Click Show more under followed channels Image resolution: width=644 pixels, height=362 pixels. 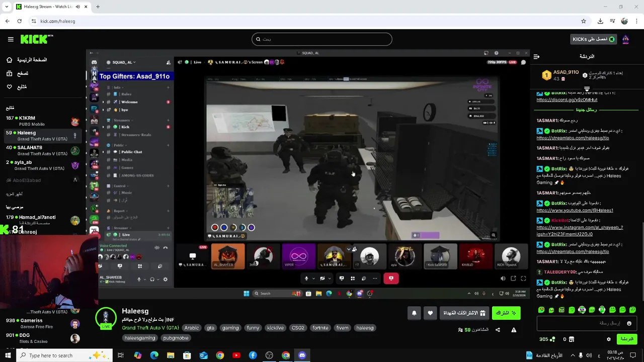point(15,194)
